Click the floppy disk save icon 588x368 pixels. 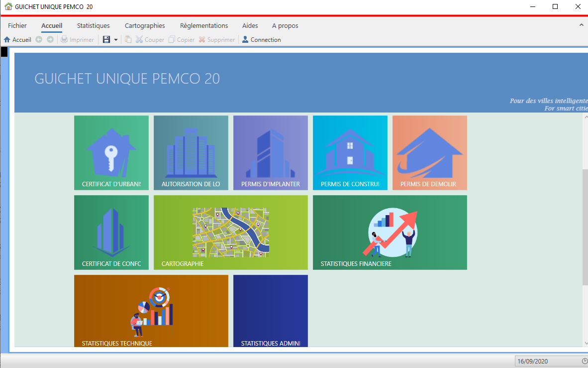tap(106, 39)
